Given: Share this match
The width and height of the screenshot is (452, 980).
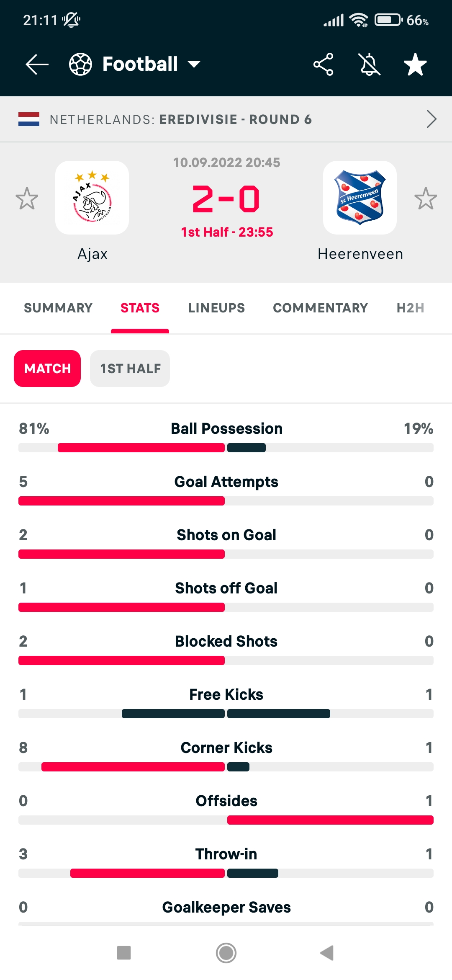Looking at the screenshot, I should pos(323,64).
